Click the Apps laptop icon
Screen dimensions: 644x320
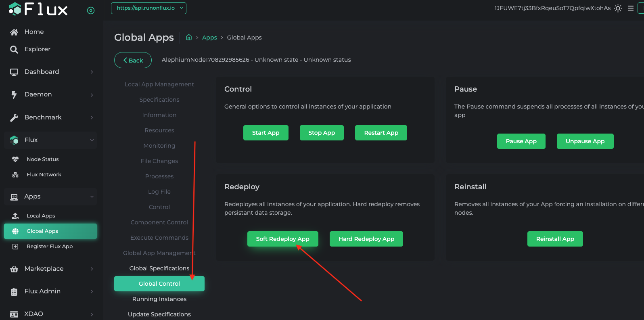coord(14,197)
